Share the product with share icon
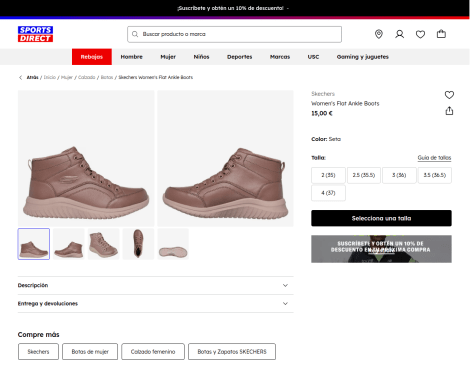The height and width of the screenshot is (380, 475). (x=449, y=111)
